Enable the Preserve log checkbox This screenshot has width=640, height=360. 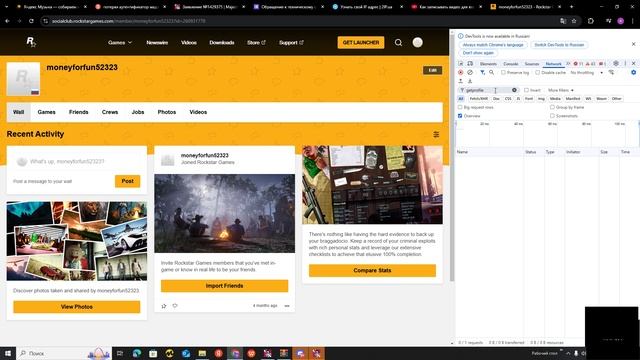[x=503, y=72]
